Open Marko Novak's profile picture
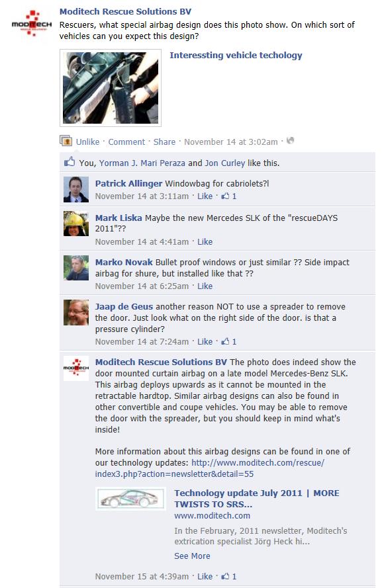Screen dimensions: 382x588 [x=75, y=268]
